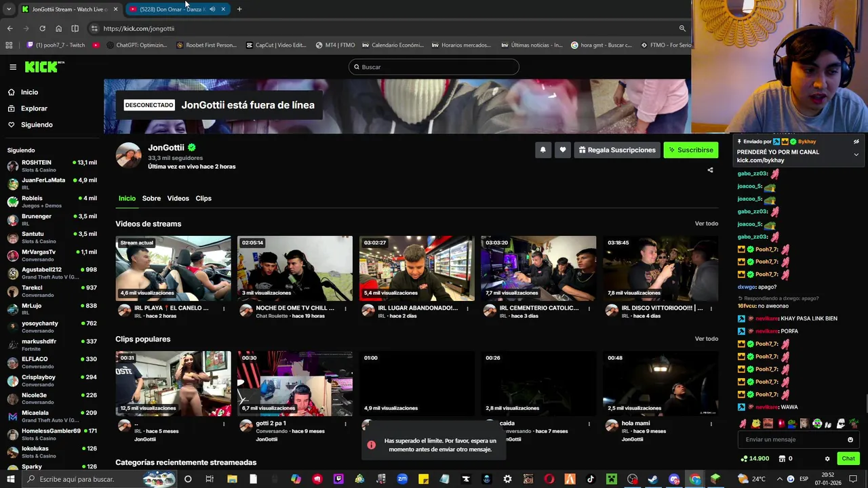The height and width of the screenshot is (488, 868).
Task: Open TikTok from the taskbar
Action: click(x=590, y=479)
